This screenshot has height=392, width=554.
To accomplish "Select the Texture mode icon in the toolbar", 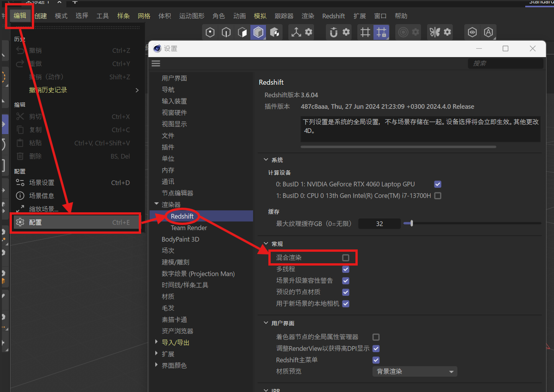I will [x=275, y=32].
